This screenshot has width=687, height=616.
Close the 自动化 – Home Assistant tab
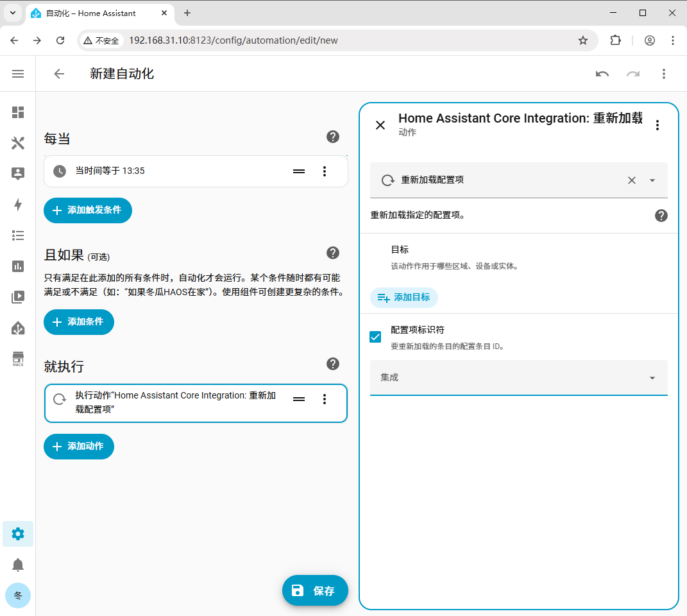tap(164, 13)
